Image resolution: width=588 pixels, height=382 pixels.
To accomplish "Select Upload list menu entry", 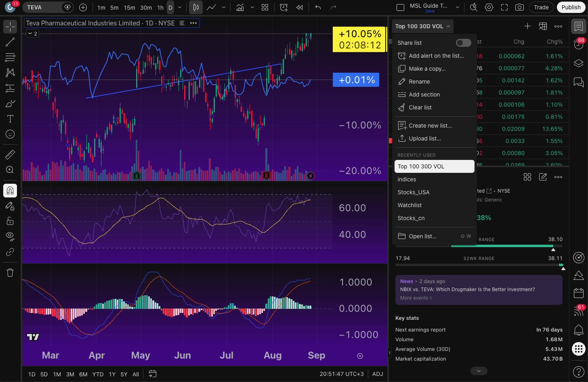I will (434, 139).
